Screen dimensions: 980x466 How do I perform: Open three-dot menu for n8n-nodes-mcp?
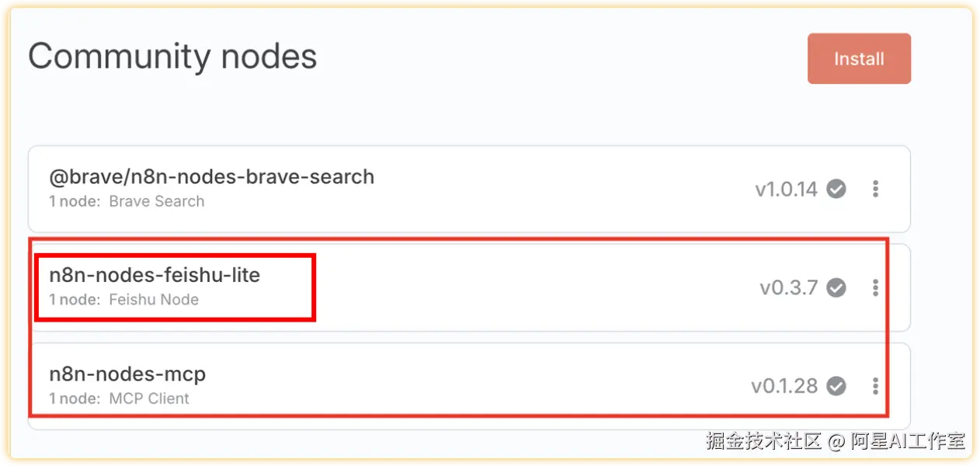[x=875, y=386]
